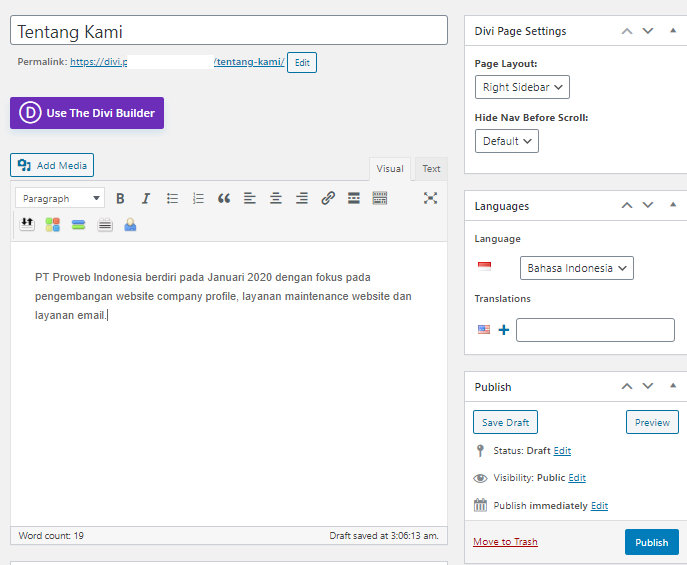Click the green and blue bars shortcode icon

click(78, 225)
